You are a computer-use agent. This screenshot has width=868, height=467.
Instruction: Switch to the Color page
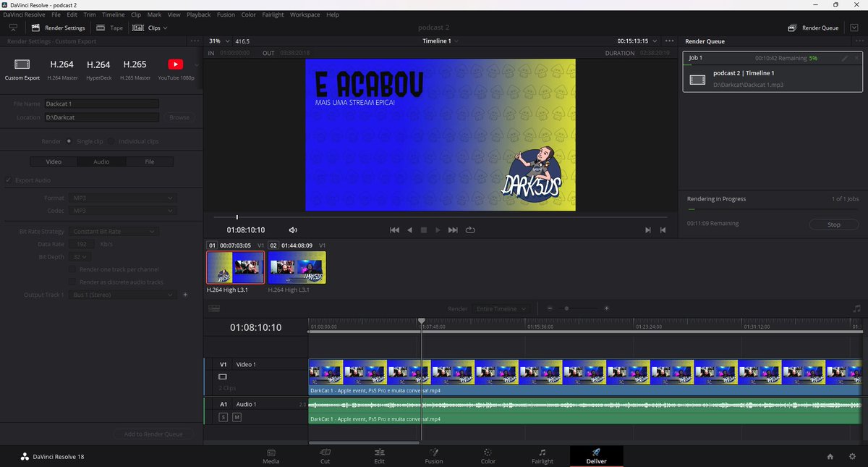pyautogui.click(x=488, y=456)
